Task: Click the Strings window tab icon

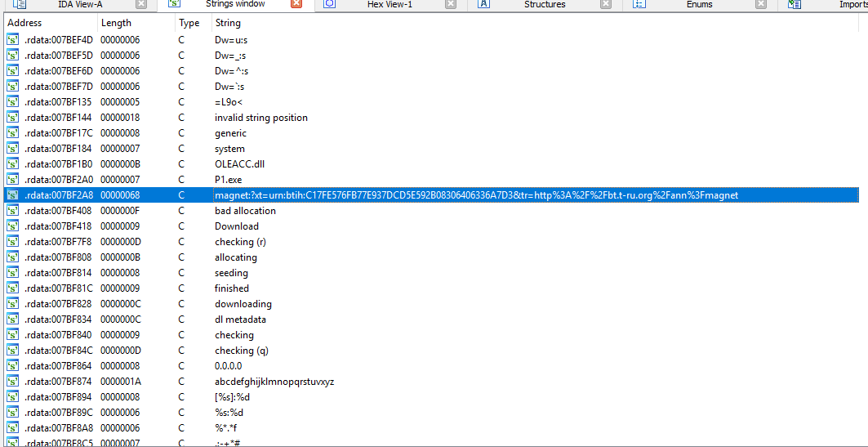Action: click(175, 4)
